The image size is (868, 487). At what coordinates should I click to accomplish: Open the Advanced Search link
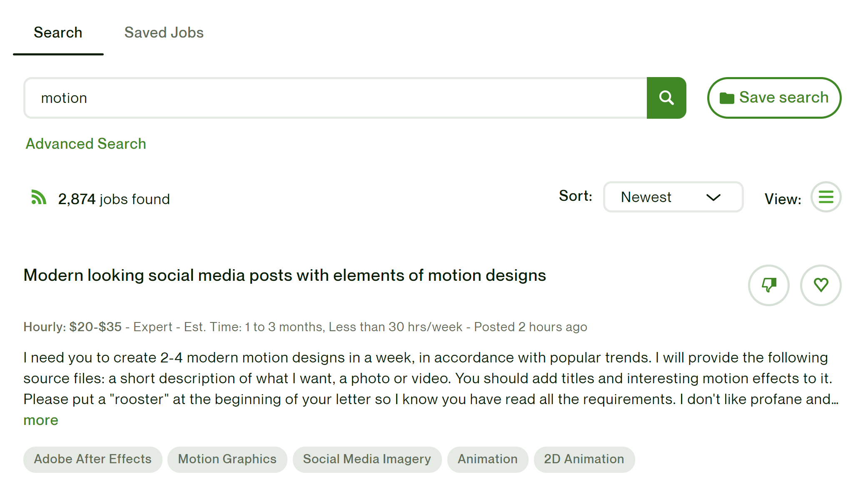tap(86, 144)
